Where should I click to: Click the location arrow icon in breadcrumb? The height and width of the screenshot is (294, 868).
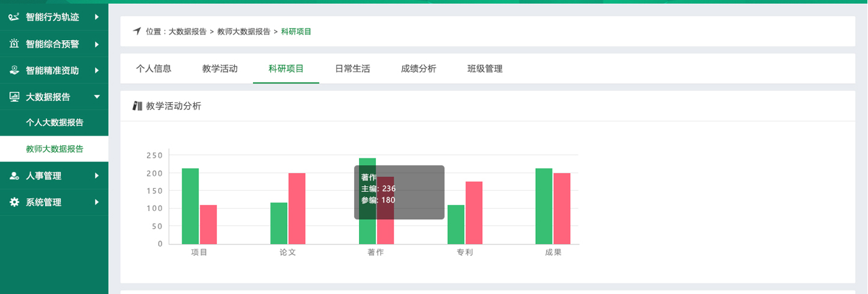137,31
